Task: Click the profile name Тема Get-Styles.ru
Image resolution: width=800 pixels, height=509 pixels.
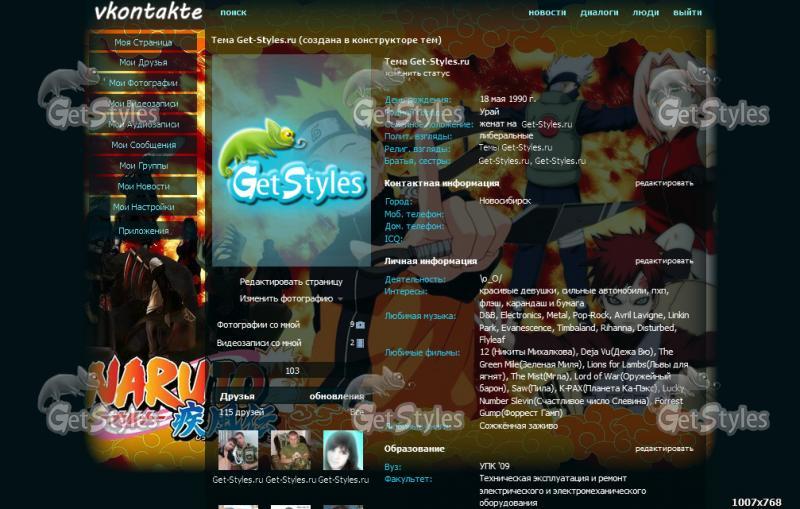Action: (x=427, y=62)
